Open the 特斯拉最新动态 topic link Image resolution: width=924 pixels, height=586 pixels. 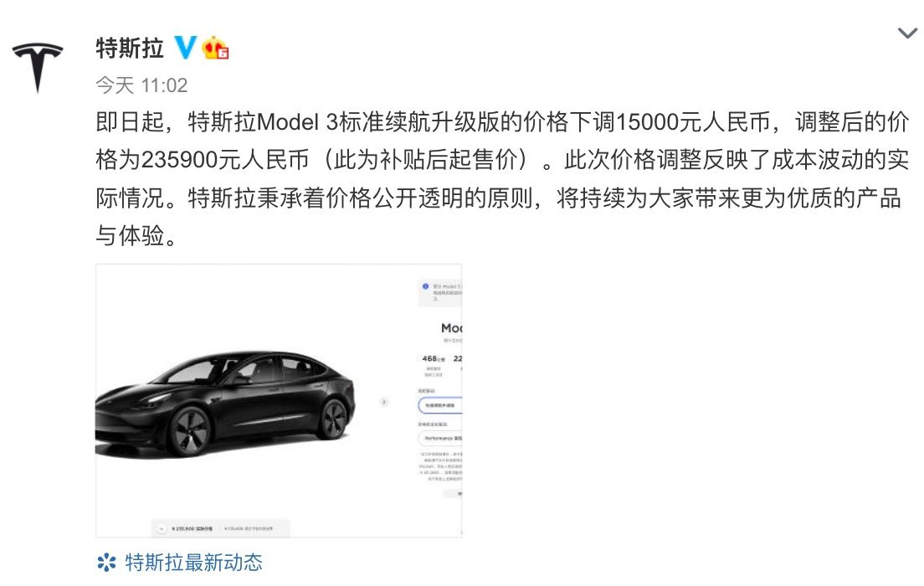tap(193, 562)
